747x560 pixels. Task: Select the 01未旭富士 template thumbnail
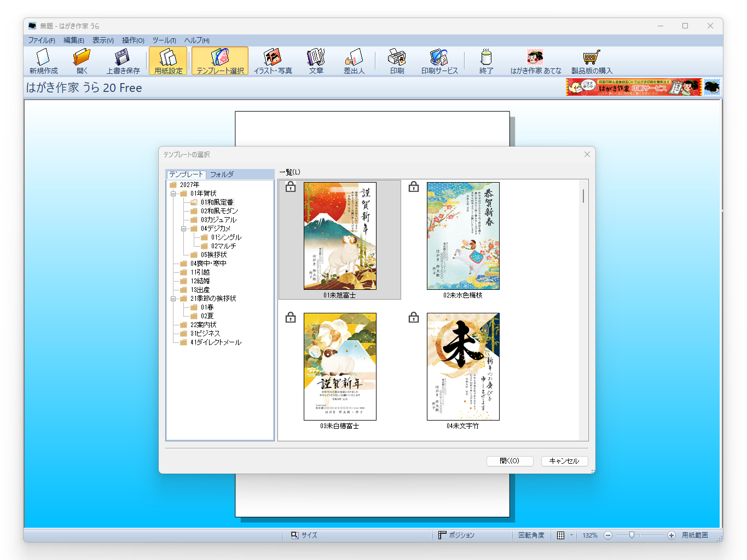(x=340, y=236)
